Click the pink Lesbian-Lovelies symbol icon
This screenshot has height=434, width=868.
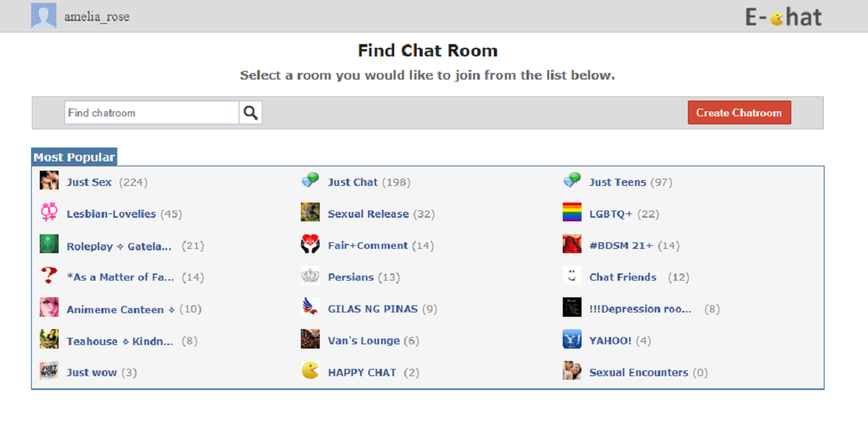pyautogui.click(x=49, y=213)
